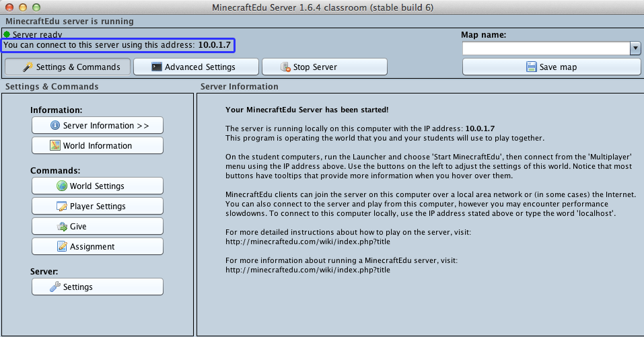Zoom the window with green button

tap(36, 7)
